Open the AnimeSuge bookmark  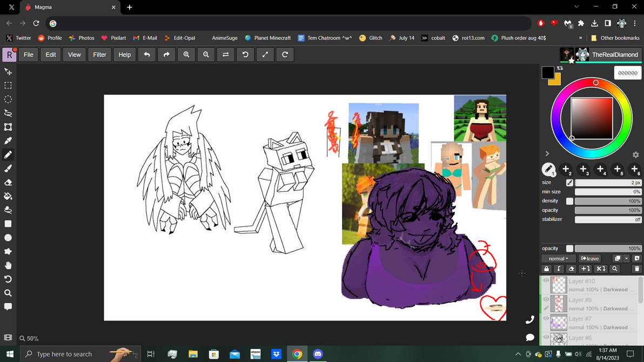click(x=224, y=38)
